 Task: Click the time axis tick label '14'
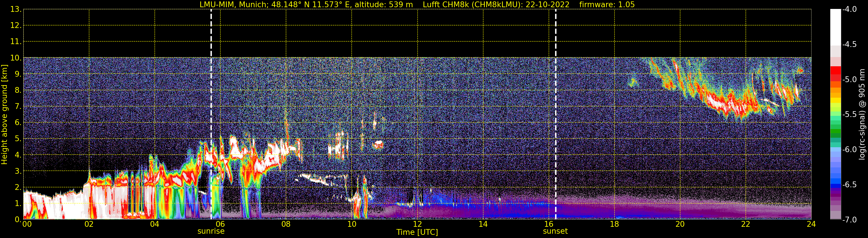[x=483, y=224]
